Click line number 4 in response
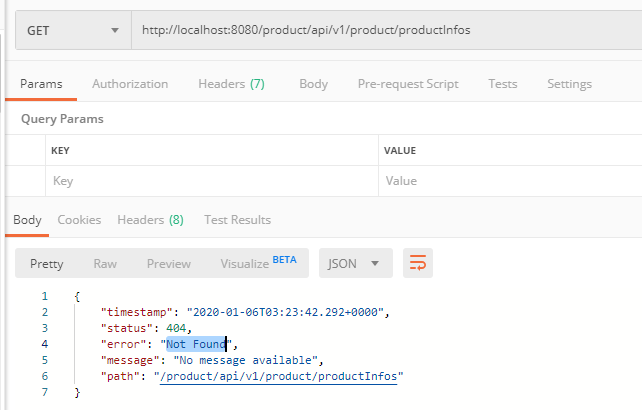642x410 pixels. (45, 344)
